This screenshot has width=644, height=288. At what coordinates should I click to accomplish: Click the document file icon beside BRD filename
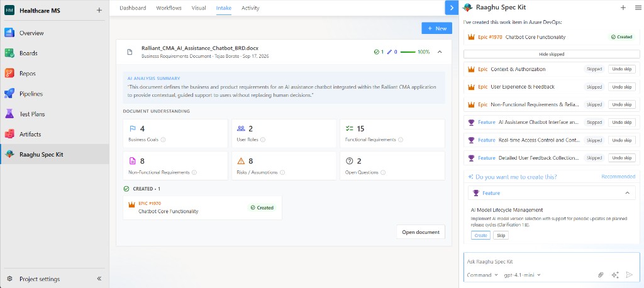(x=130, y=52)
